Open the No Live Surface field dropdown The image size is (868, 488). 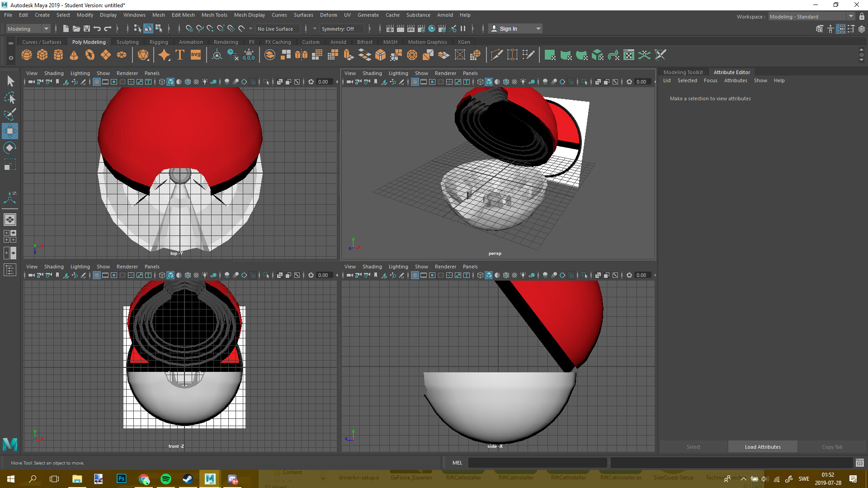pyautogui.click(x=278, y=28)
